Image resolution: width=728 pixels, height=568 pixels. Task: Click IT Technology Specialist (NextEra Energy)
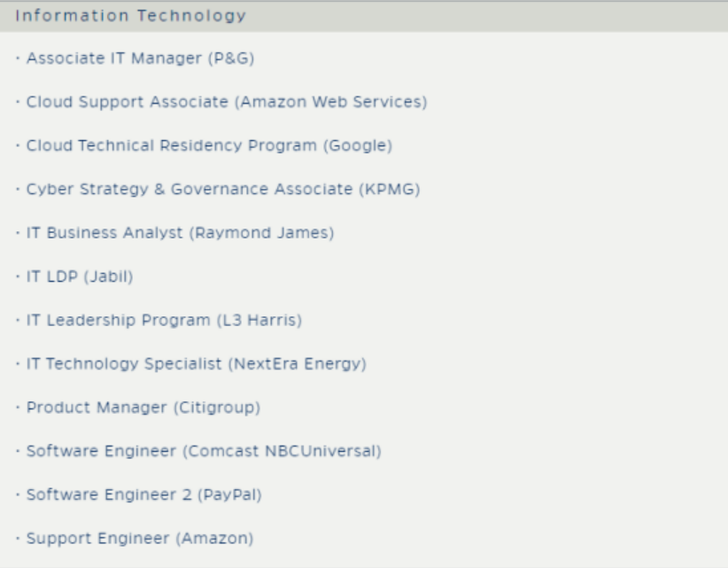point(196,363)
